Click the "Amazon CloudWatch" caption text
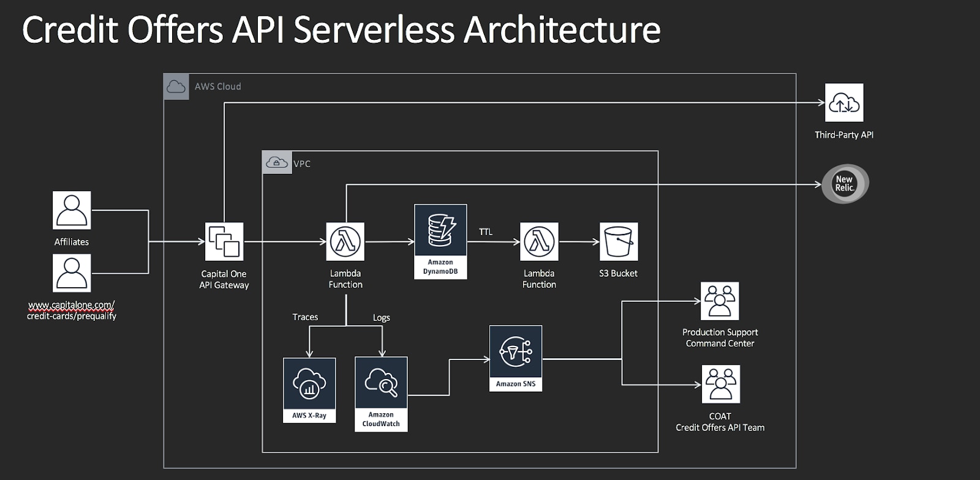Screen dimensions: 980x480 coord(381,419)
